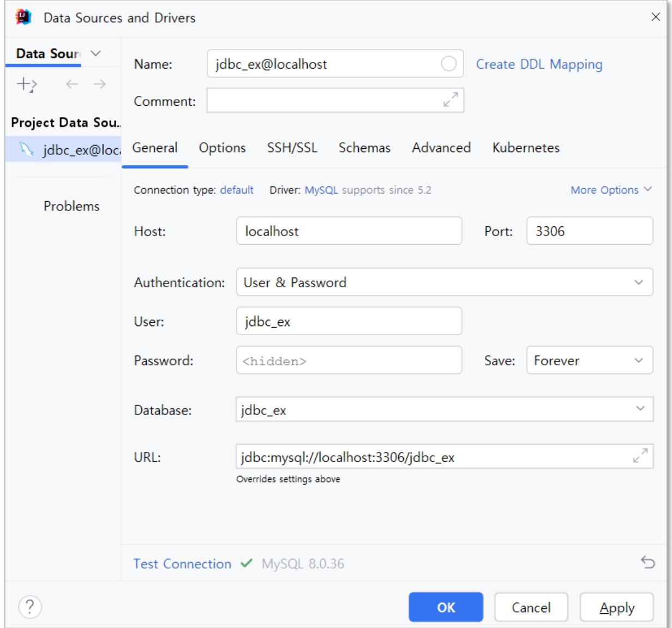The width and height of the screenshot is (672, 628).
Task: Click the Create DDL Mapping link
Action: 539,64
